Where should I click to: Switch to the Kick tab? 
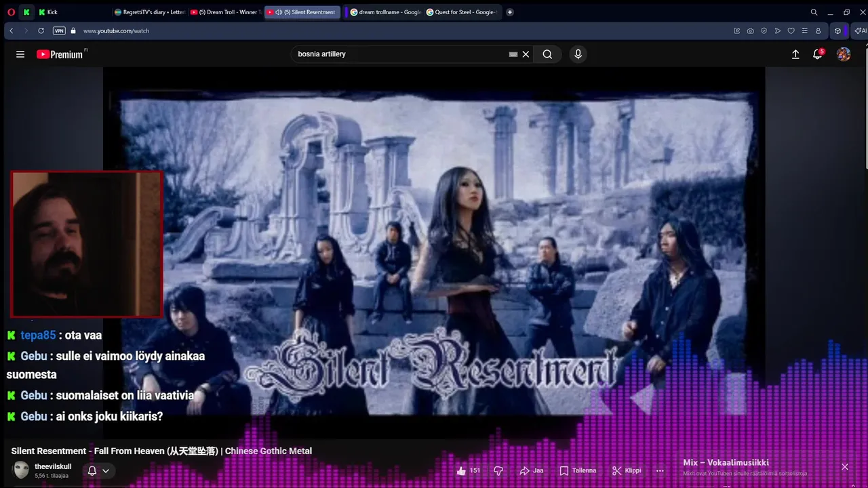tap(72, 12)
